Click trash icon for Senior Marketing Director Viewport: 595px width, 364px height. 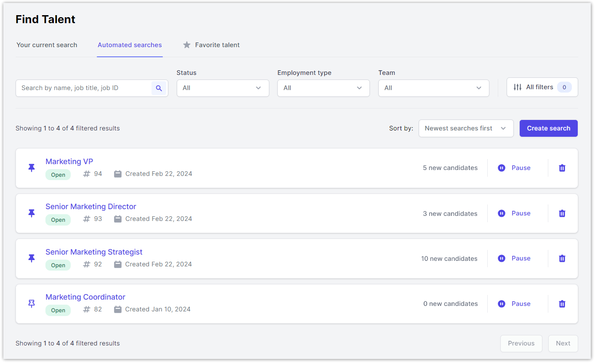562,213
